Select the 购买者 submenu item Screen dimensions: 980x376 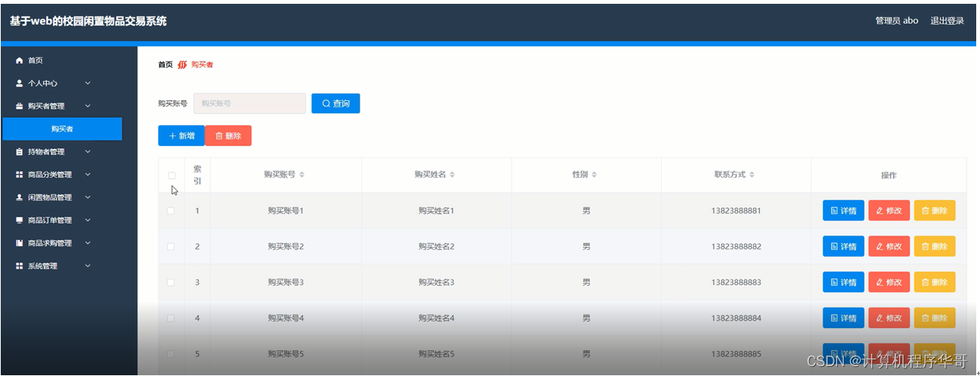tap(62, 129)
